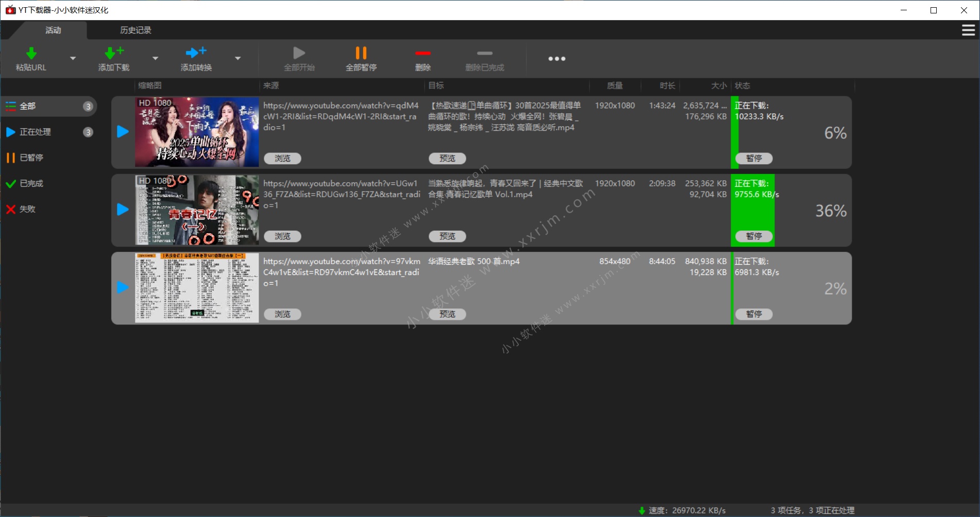The width and height of the screenshot is (980, 517).
Task: Select the 已暂停 (Paused) filter in sidebar
Action: (32, 158)
